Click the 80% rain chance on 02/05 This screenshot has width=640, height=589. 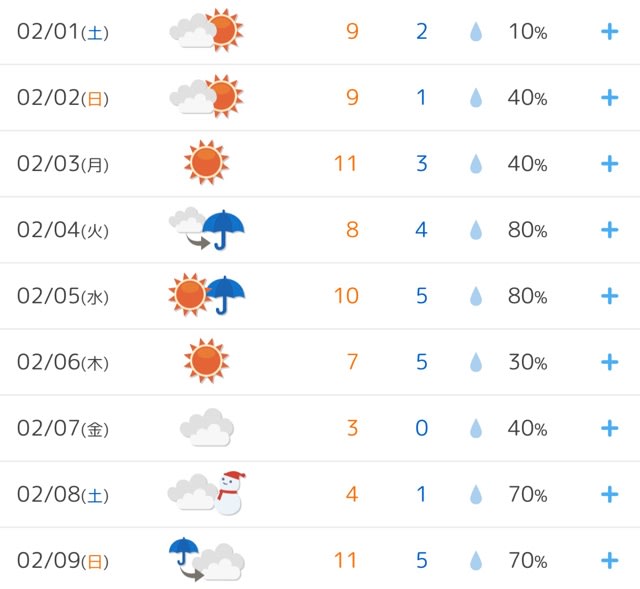coord(527,296)
